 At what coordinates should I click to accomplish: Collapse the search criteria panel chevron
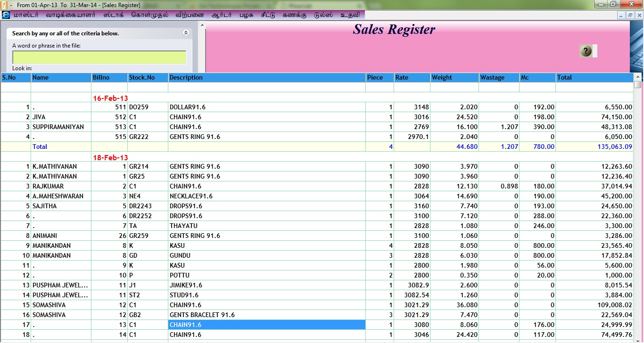click(186, 33)
